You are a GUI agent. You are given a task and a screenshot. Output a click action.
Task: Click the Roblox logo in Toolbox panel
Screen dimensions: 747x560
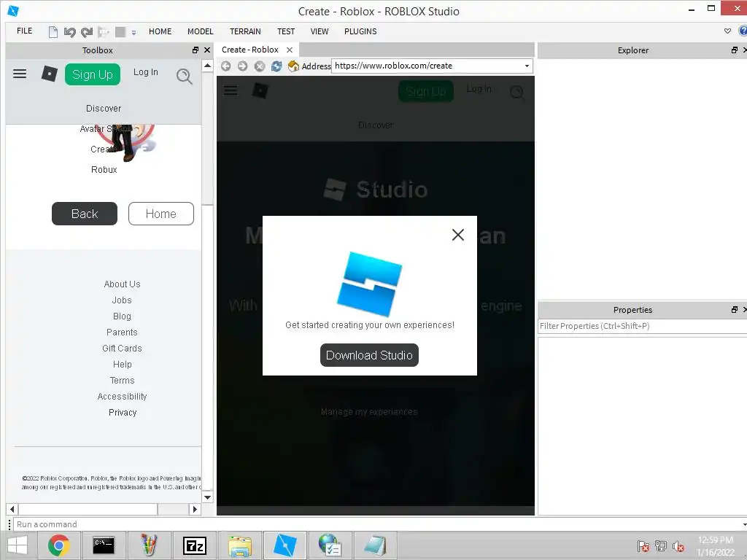(x=49, y=74)
